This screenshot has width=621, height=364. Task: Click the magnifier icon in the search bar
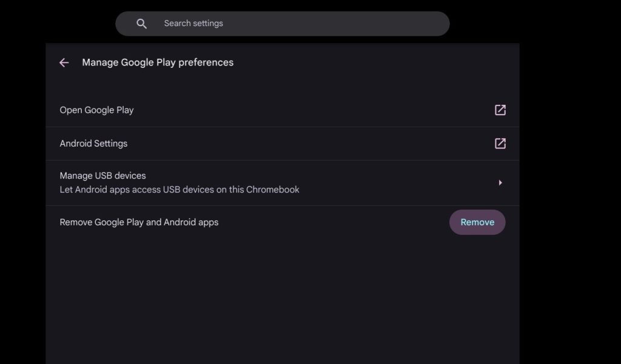click(142, 24)
